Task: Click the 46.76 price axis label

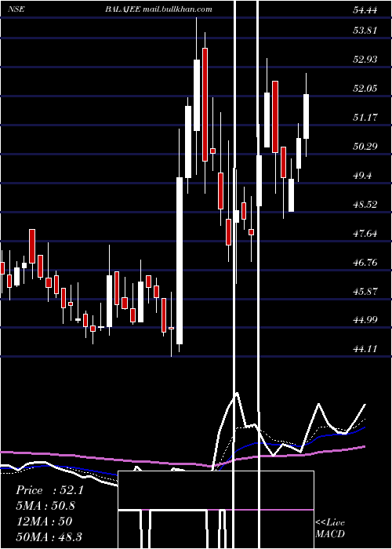Action: [365, 262]
